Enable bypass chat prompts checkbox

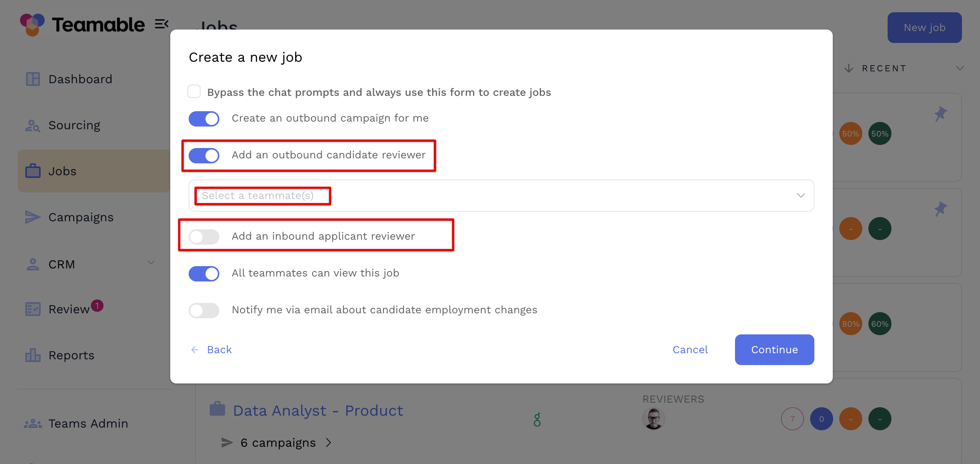coord(194,92)
